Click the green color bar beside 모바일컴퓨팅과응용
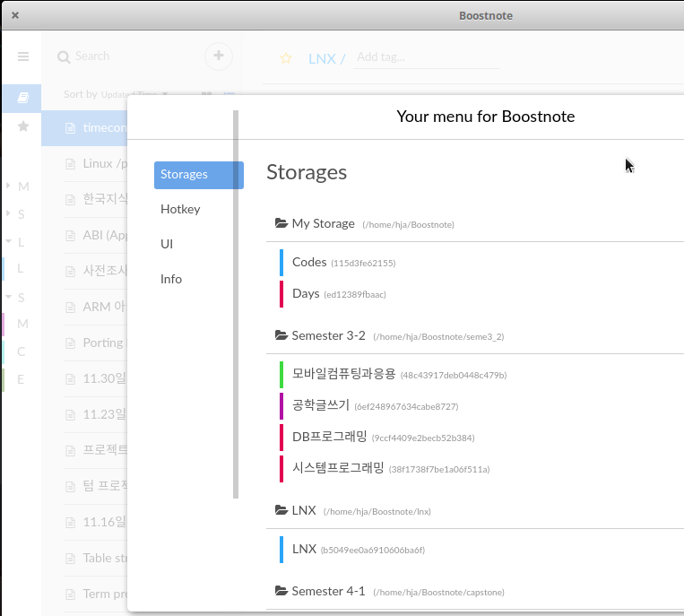The width and height of the screenshot is (684, 616). 281,375
